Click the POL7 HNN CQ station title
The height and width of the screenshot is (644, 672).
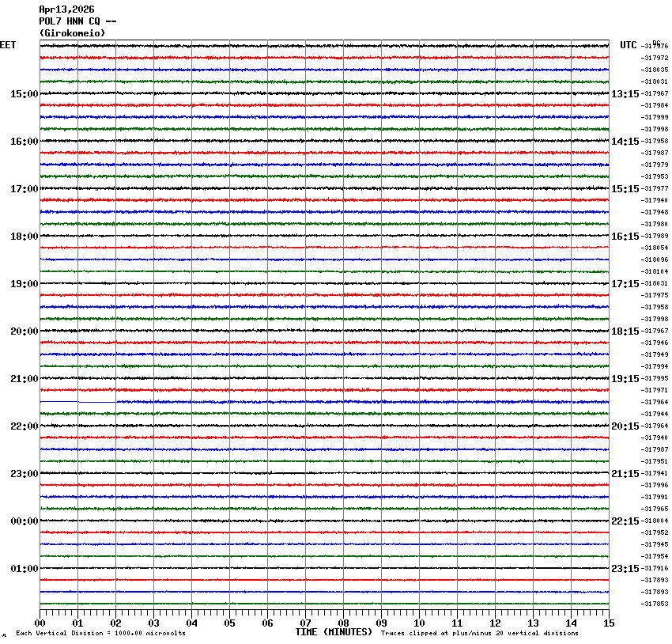click(x=77, y=21)
